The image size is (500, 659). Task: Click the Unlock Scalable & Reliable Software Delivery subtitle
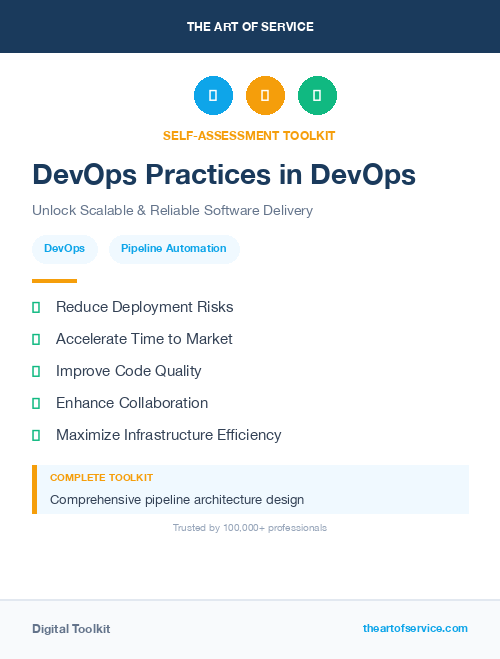172,210
